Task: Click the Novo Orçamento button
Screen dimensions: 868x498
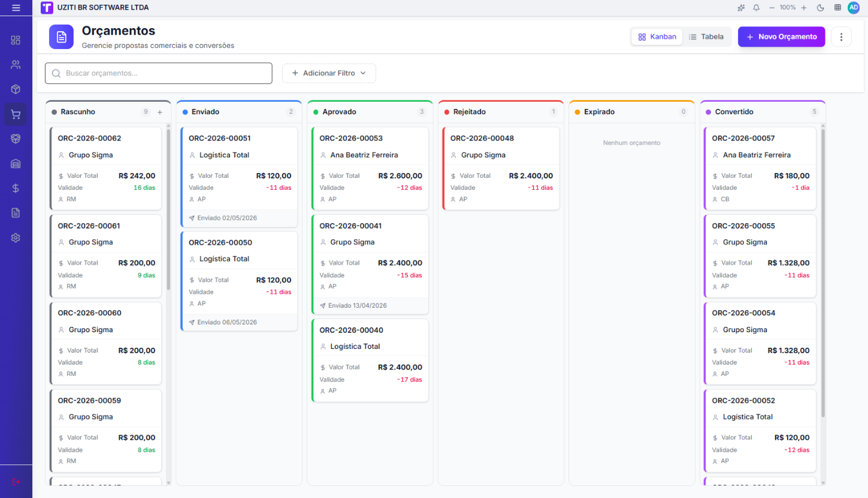Action: click(x=781, y=37)
